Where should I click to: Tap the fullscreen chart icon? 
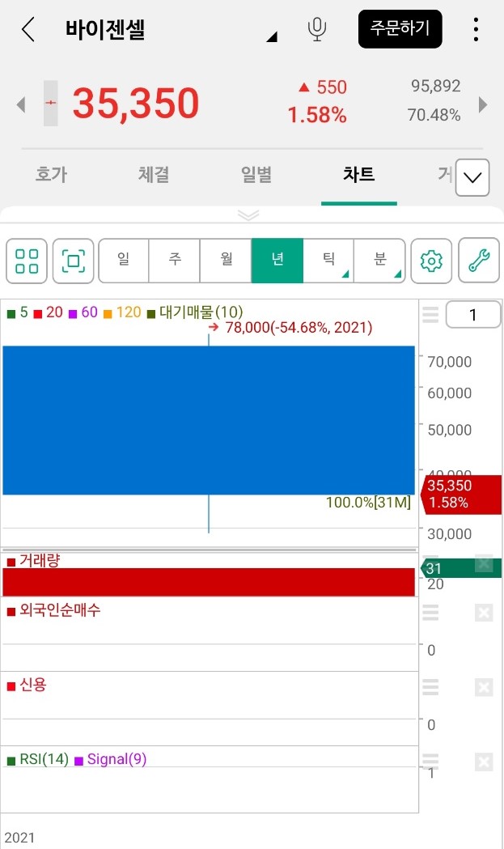[73, 261]
